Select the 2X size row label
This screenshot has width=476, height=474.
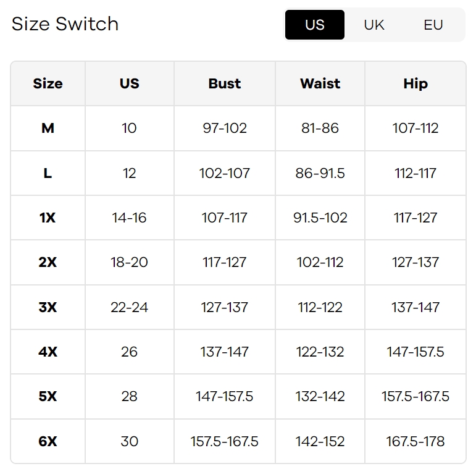coord(48,262)
